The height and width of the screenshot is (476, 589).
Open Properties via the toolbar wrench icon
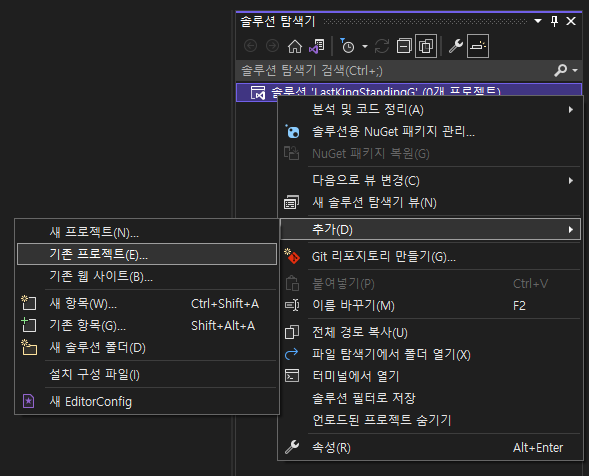tap(456, 46)
